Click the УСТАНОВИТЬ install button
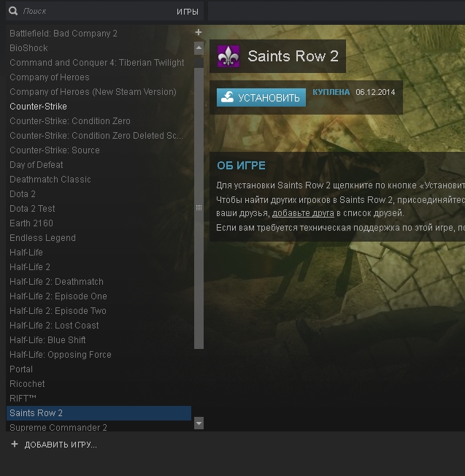465x476 pixels. pyautogui.click(x=261, y=97)
